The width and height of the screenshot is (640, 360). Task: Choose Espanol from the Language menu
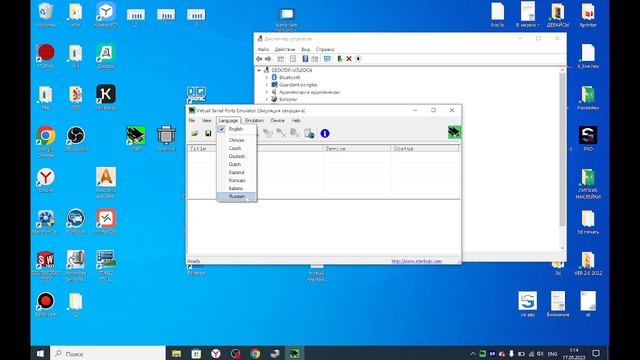(237, 172)
